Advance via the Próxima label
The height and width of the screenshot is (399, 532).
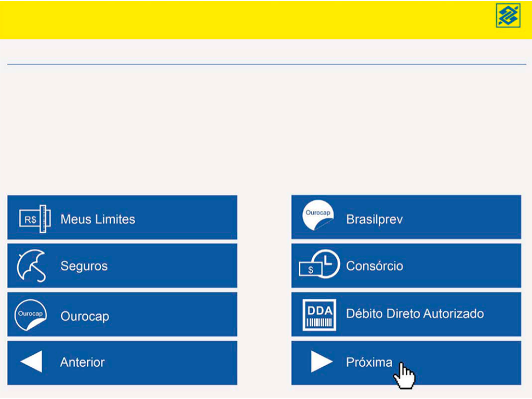369,362
